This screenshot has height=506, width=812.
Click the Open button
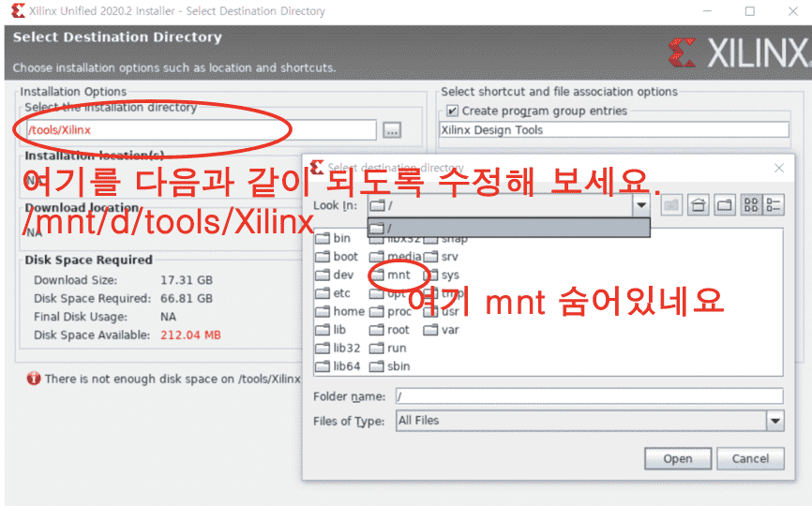(x=677, y=459)
